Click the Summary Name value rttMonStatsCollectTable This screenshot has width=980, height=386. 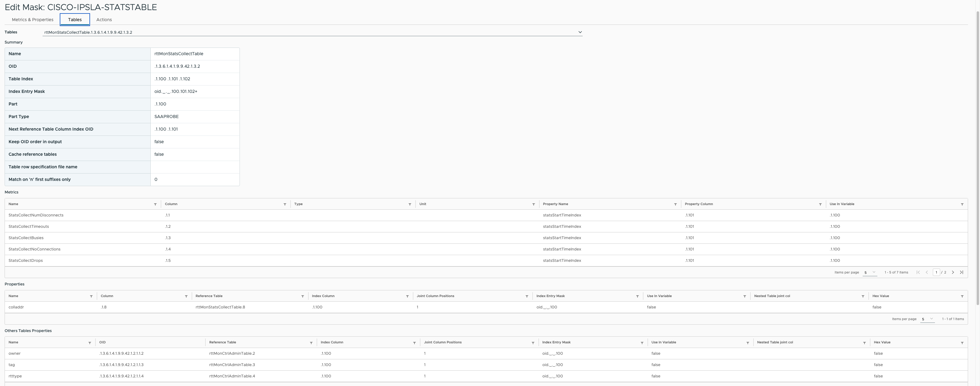coord(179,54)
